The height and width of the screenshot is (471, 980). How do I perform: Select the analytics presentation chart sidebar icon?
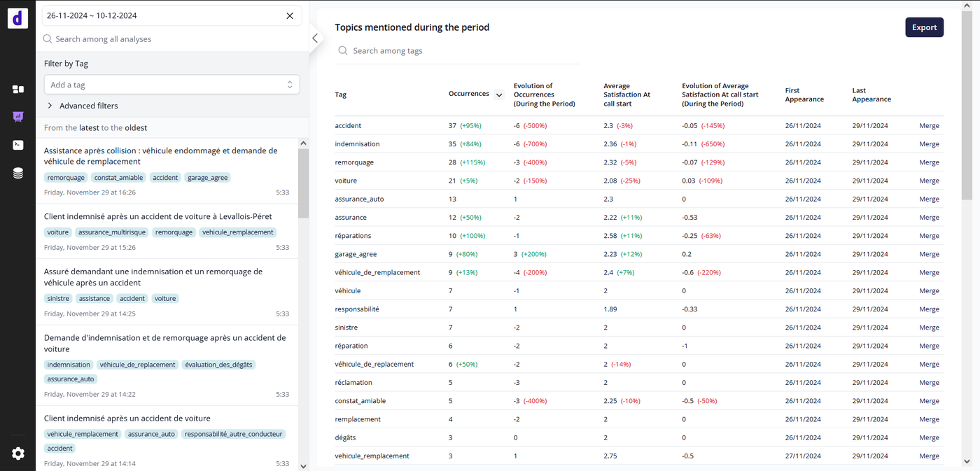pos(18,117)
